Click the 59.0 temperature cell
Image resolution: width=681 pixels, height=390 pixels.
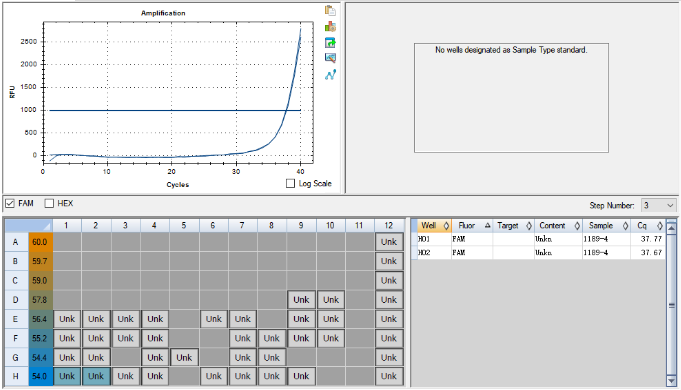click(x=40, y=280)
